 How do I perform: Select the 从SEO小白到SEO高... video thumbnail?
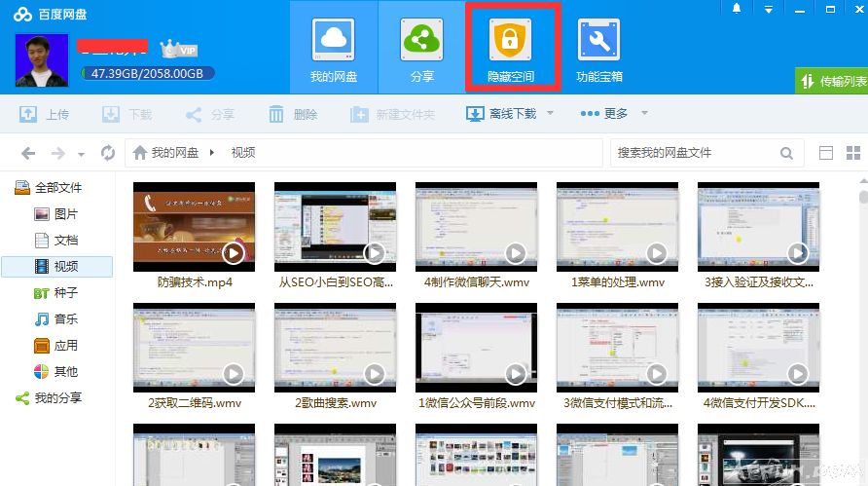click(x=336, y=227)
